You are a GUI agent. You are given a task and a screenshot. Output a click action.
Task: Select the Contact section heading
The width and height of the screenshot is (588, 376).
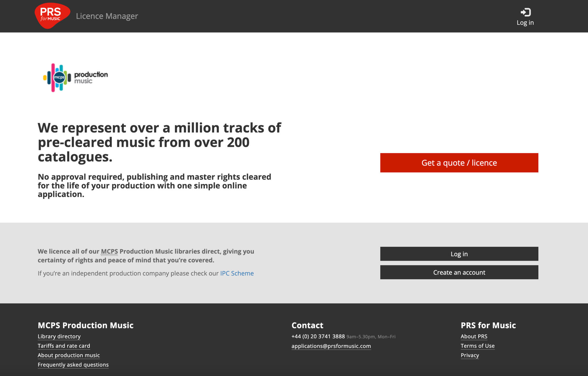(x=307, y=325)
